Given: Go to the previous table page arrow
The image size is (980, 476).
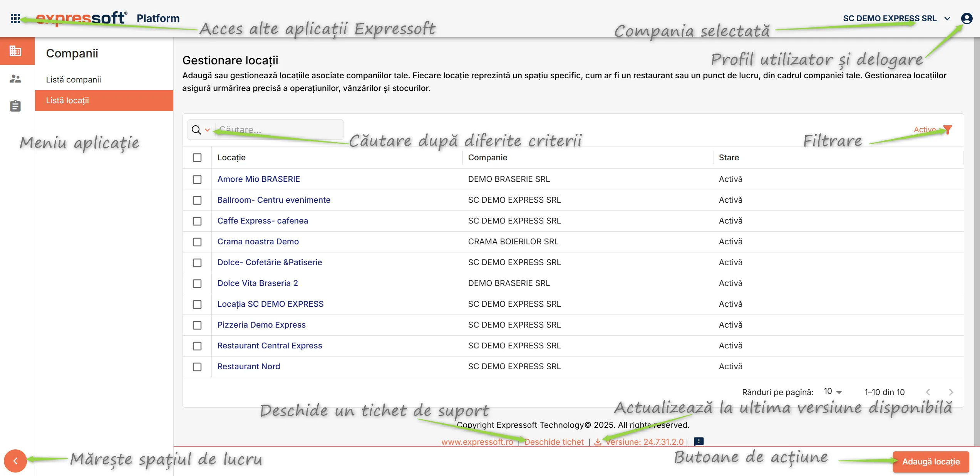Looking at the screenshot, I should click(928, 392).
